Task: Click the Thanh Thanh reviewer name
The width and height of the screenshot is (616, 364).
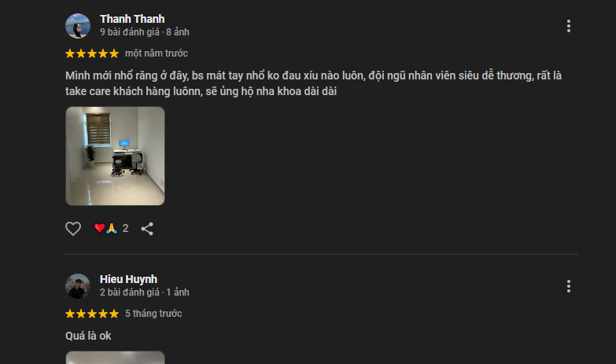Action: [132, 19]
